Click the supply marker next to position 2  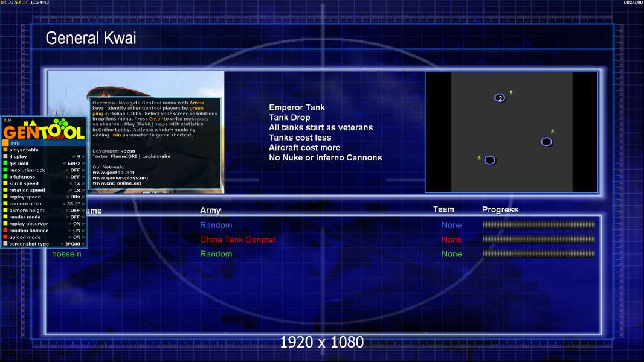pos(511,93)
